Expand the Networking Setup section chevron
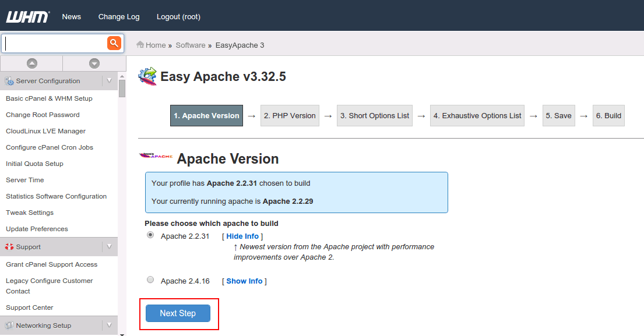Viewport: 644px width, 336px height. pyautogui.click(x=109, y=325)
